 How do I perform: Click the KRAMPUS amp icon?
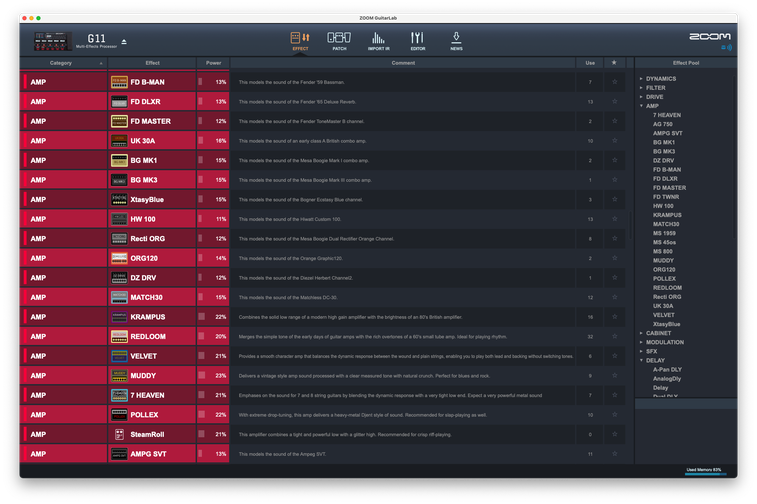(x=119, y=317)
